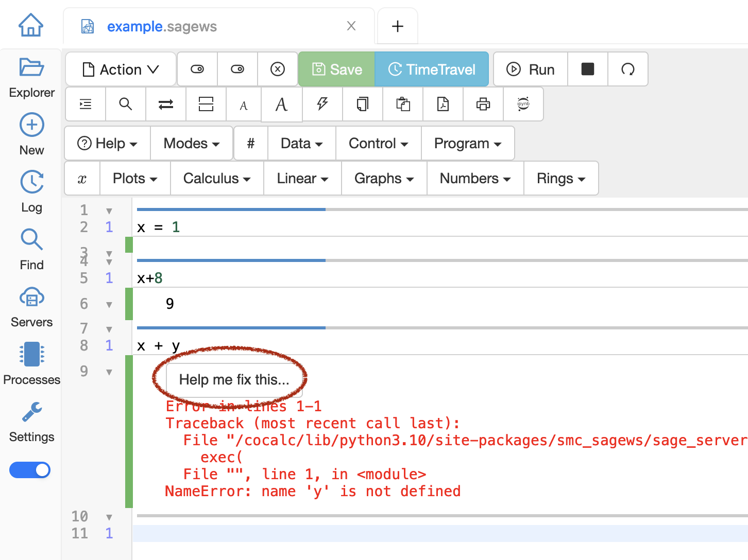Restart the Sage worksheet kernel icon
Viewport: 748px width, 560px height.
tap(628, 69)
